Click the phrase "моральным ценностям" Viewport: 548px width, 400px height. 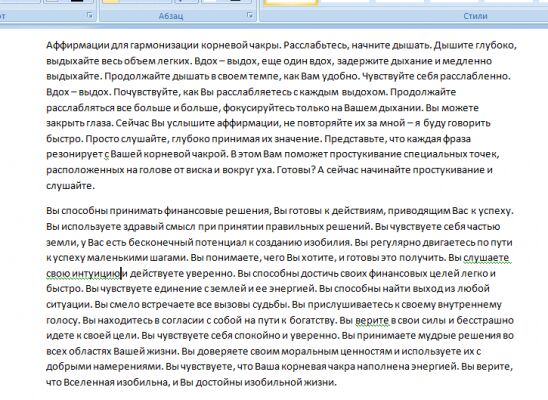[x=337, y=351]
